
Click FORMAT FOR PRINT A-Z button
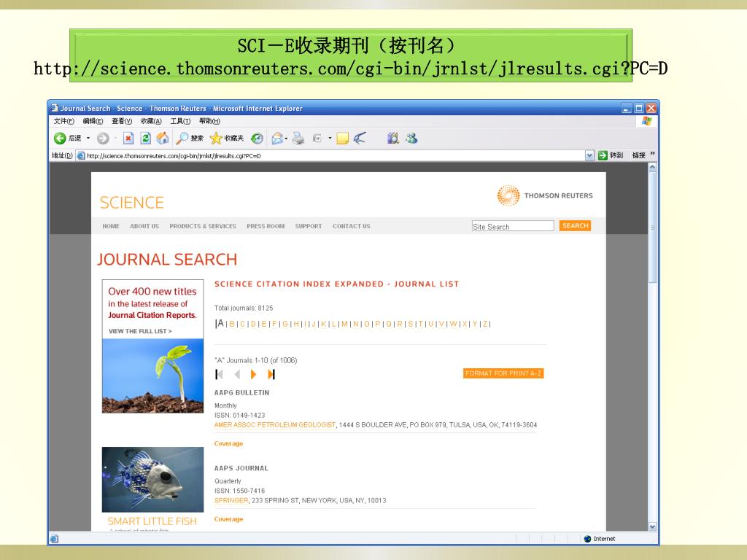503,373
